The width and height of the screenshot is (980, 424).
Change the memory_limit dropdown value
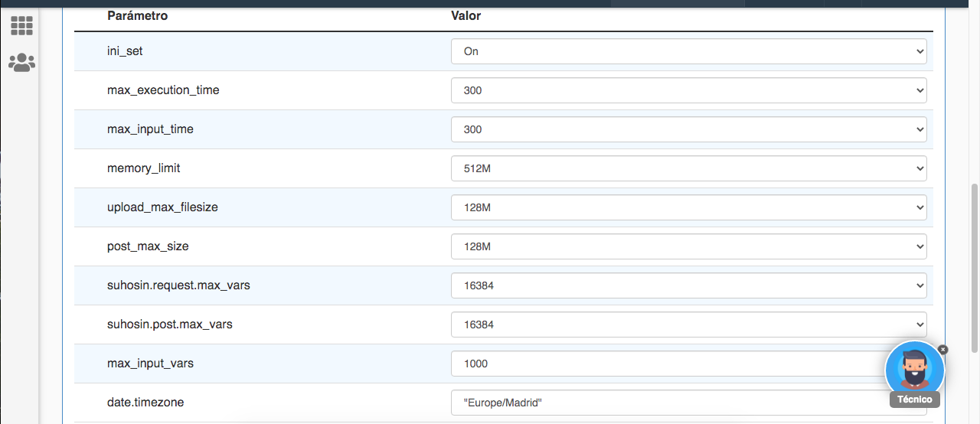[x=689, y=168]
